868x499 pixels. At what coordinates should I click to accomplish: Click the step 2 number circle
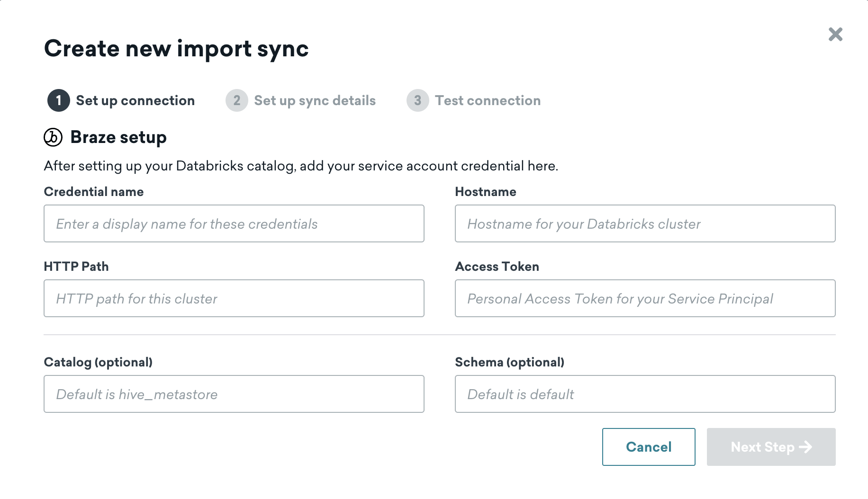pos(236,100)
